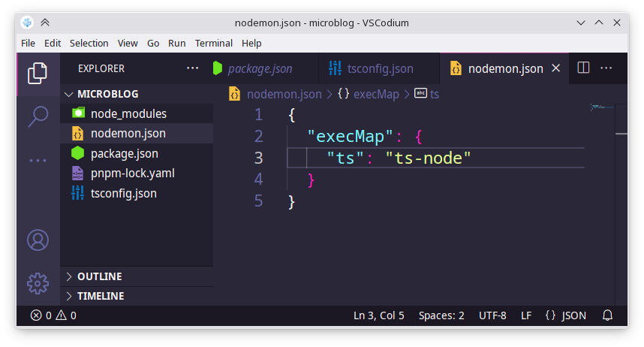
Task: Change indentation via Spaces: 2
Action: (441, 315)
